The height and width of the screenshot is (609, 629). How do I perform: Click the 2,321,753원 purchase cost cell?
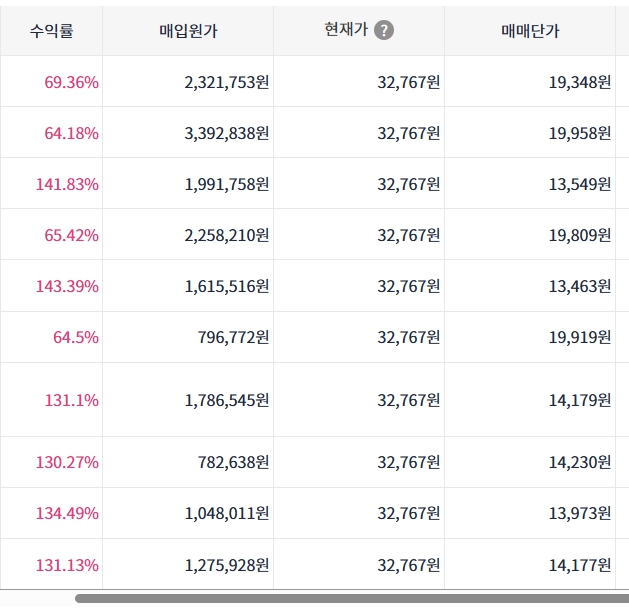pos(227,82)
